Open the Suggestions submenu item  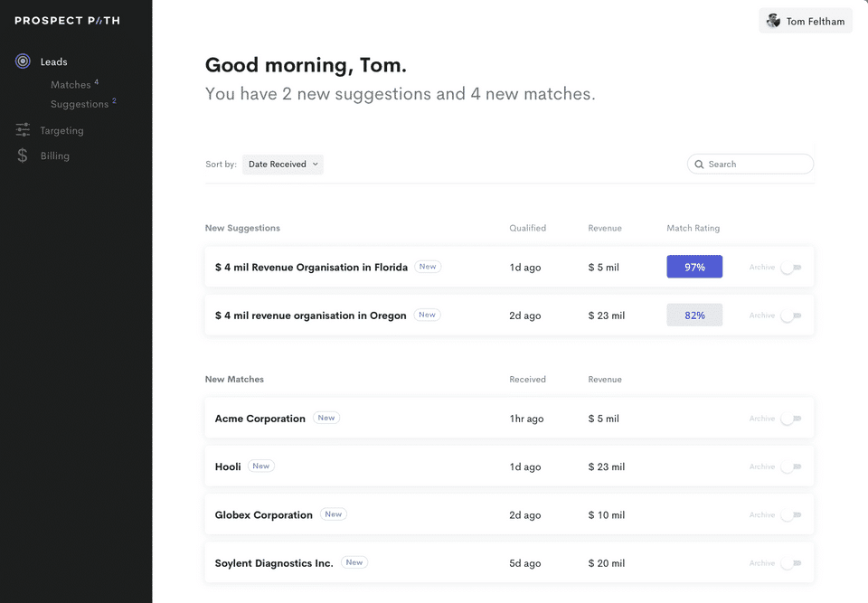point(80,104)
